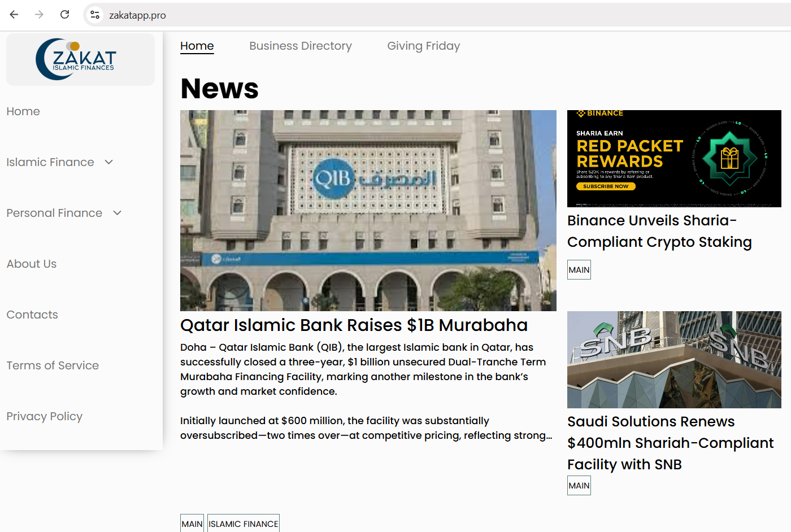This screenshot has height=532, width=791.
Task: Open the Binance Red Packet Rewards image
Action: tap(674, 159)
